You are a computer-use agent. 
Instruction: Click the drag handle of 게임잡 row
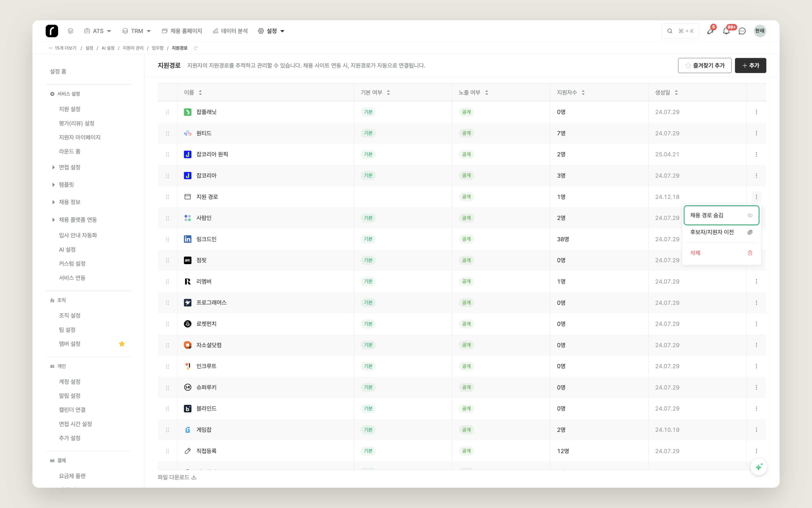pyautogui.click(x=167, y=430)
